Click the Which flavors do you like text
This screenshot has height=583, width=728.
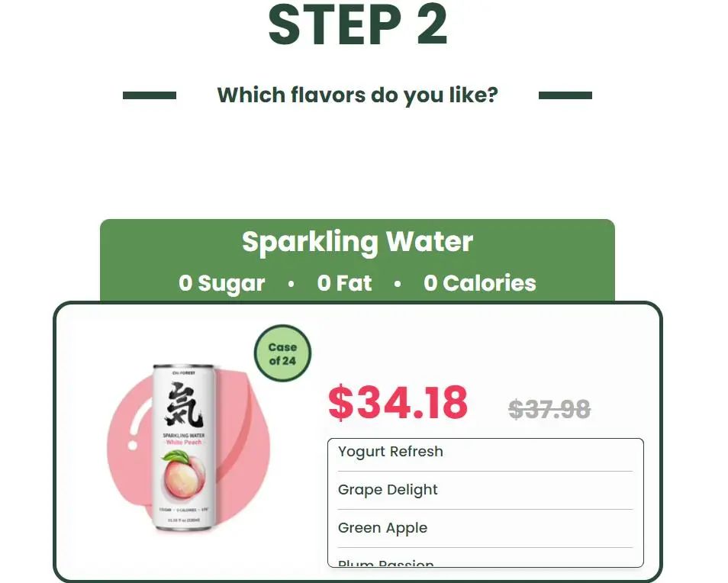357,95
